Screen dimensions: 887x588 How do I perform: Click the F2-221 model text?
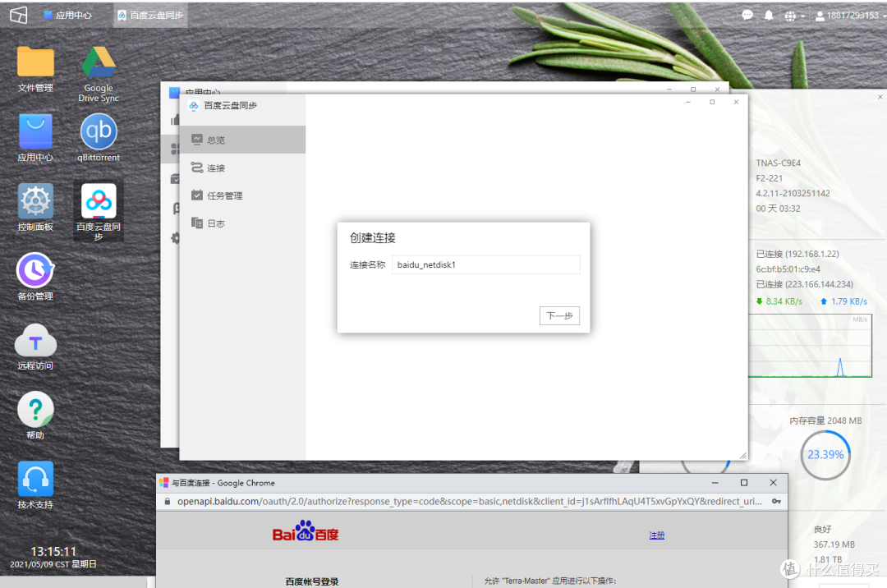[770, 178]
